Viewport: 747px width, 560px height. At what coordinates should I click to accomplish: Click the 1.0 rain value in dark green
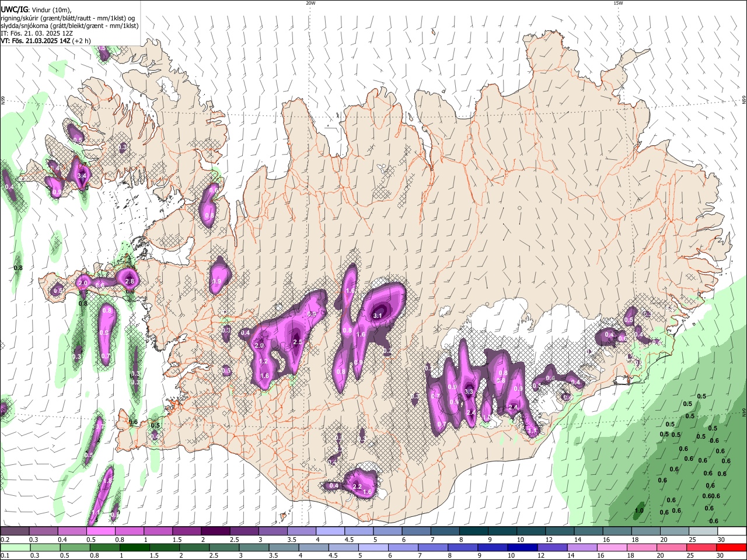tap(639, 510)
